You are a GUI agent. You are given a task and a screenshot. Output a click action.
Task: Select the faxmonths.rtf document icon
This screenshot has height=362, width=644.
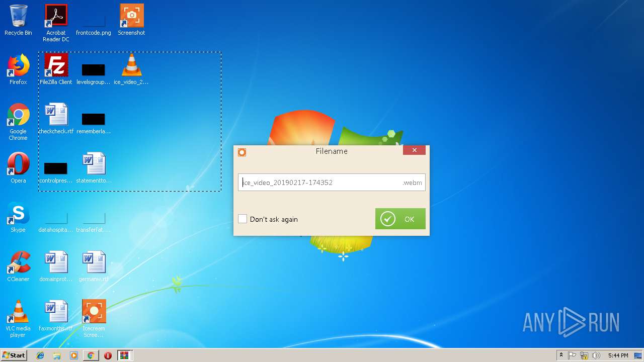pos(56,316)
